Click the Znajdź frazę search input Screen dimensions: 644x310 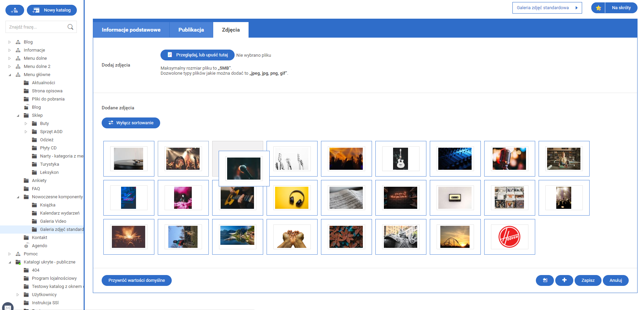click(36, 27)
